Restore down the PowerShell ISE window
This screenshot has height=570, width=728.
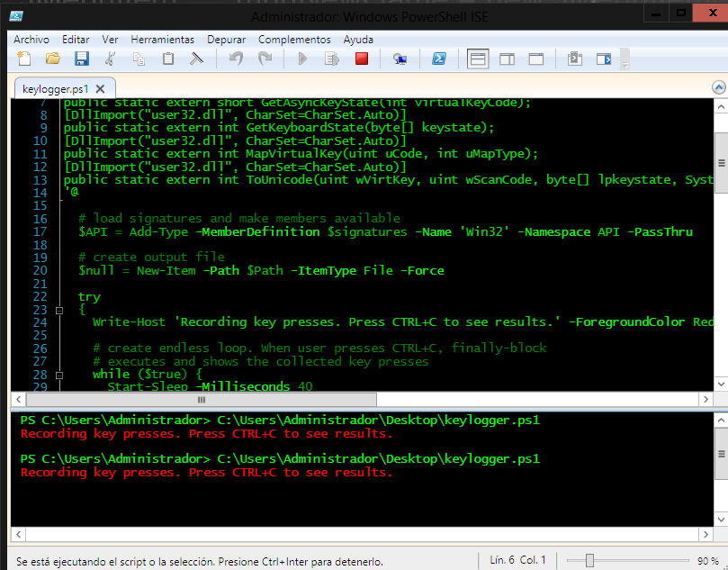point(680,14)
